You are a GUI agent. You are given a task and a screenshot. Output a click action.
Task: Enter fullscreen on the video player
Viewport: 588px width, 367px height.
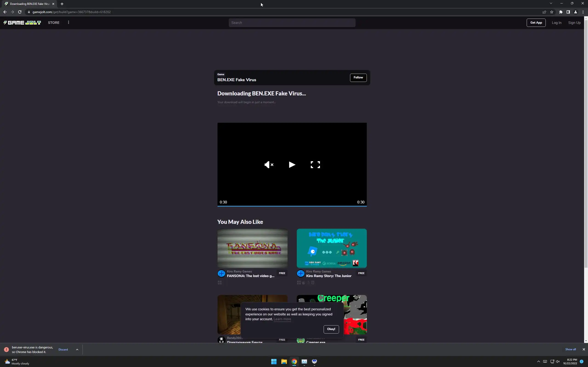click(x=315, y=165)
